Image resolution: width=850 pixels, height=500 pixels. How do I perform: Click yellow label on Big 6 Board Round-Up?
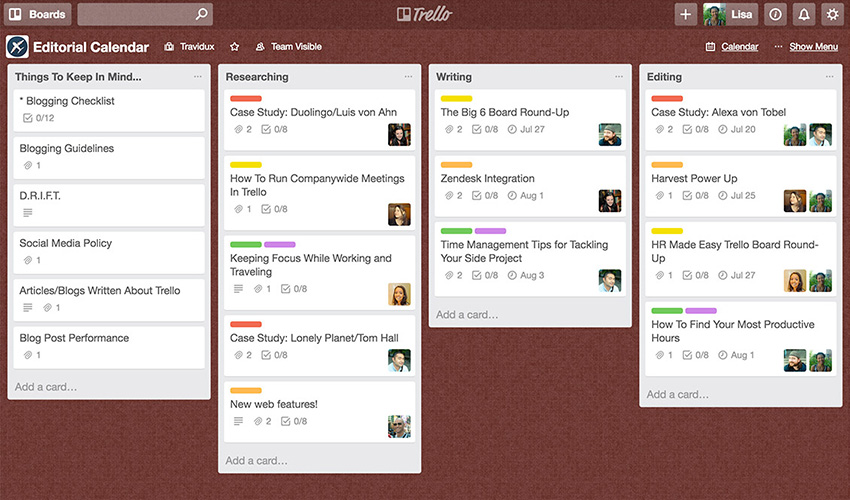click(456, 98)
